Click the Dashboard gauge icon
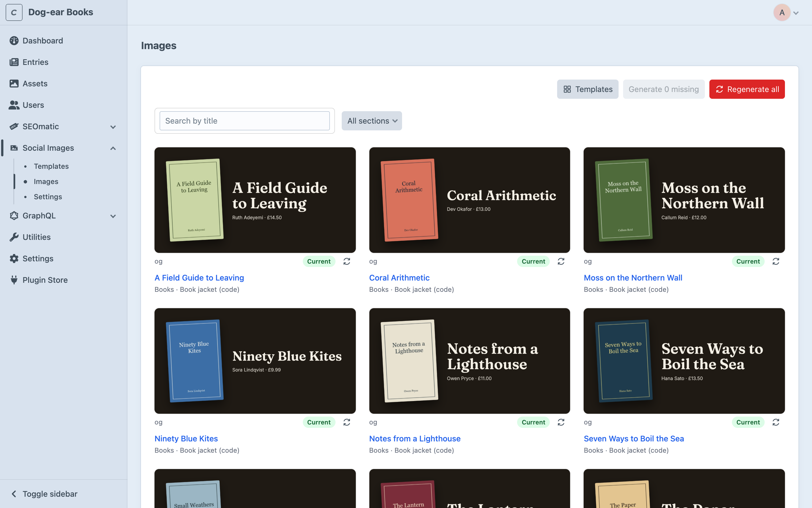 click(14, 41)
